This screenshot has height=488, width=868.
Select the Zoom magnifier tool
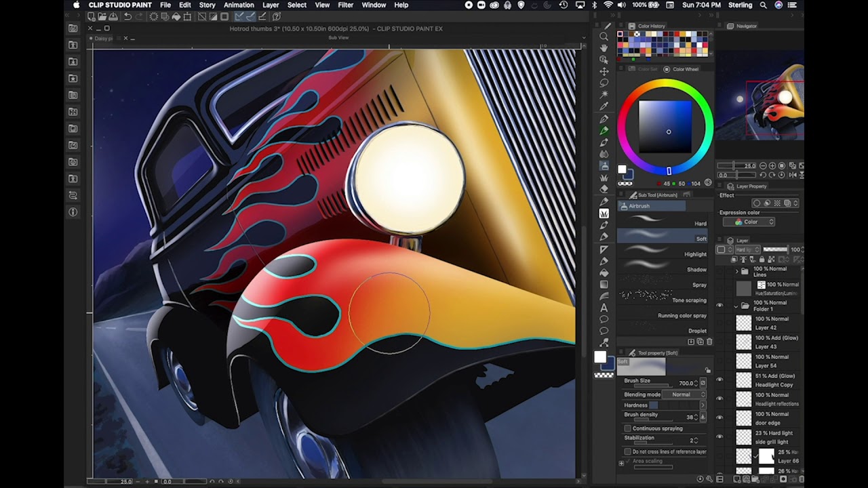click(604, 37)
